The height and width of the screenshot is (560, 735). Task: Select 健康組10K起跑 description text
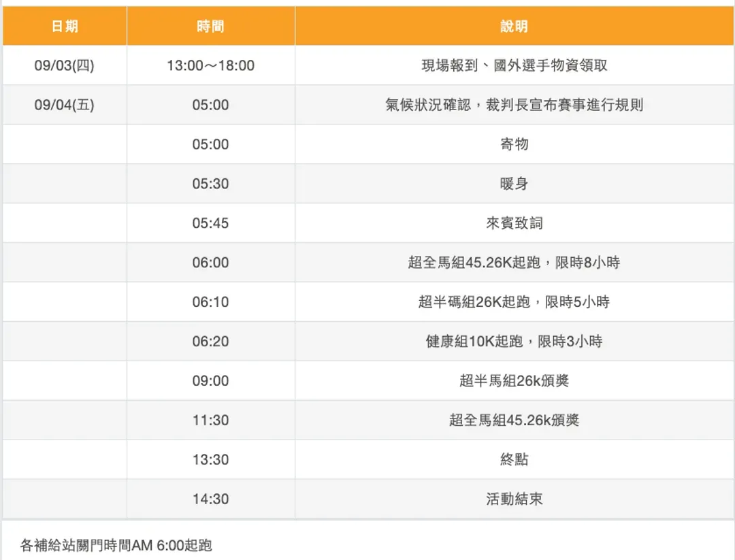click(514, 342)
